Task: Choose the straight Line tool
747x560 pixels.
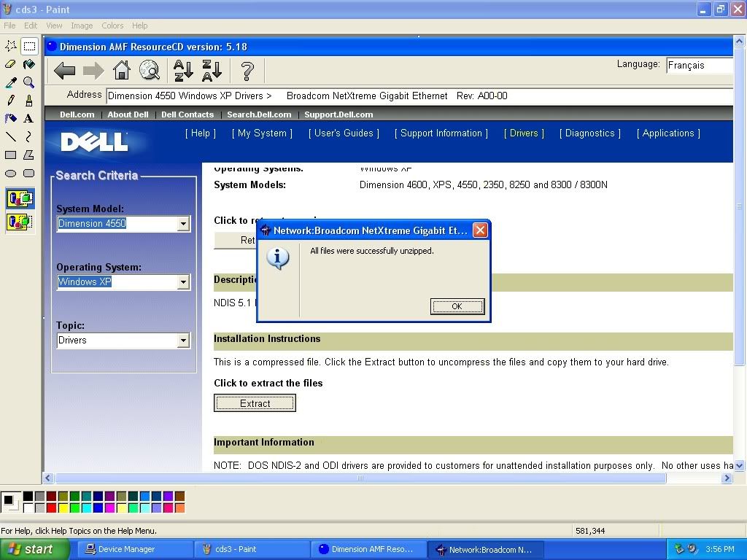Action: click(x=10, y=136)
